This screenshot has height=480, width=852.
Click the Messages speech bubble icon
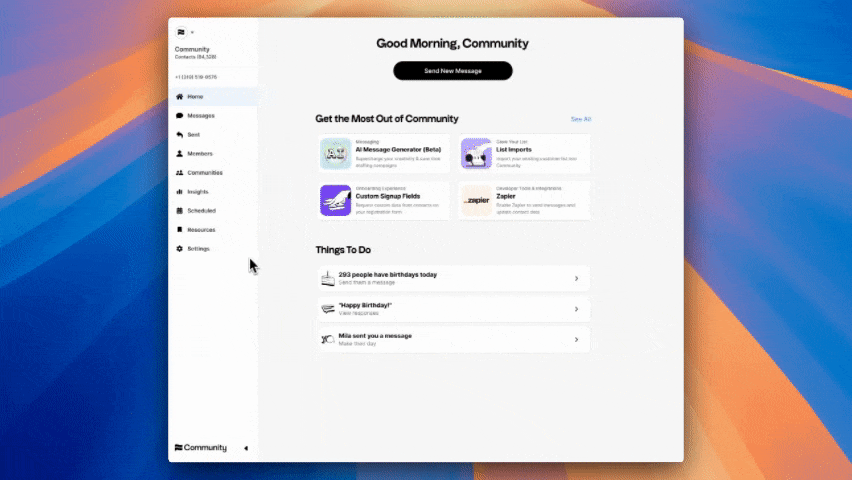179,116
